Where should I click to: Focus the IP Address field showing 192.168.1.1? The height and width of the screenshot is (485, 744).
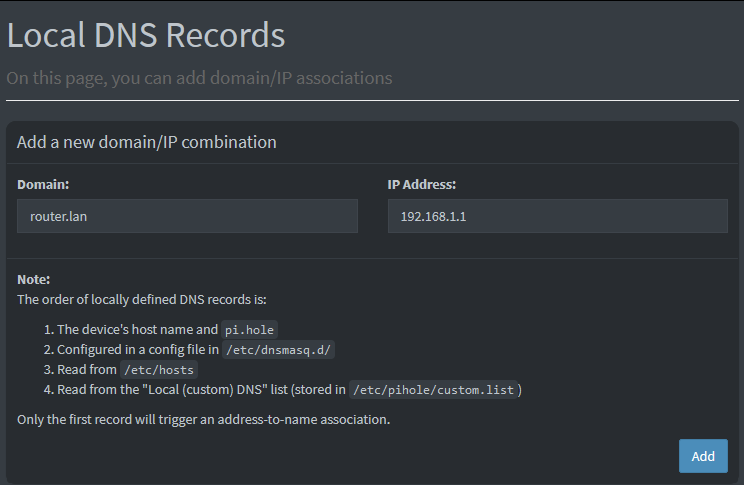tap(557, 216)
